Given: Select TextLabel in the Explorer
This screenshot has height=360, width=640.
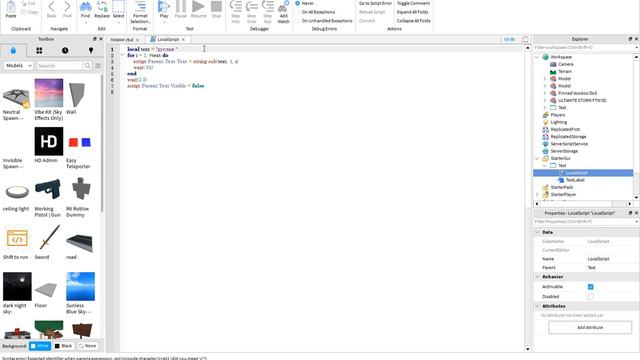Looking at the screenshot, I should pyautogui.click(x=571, y=180).
